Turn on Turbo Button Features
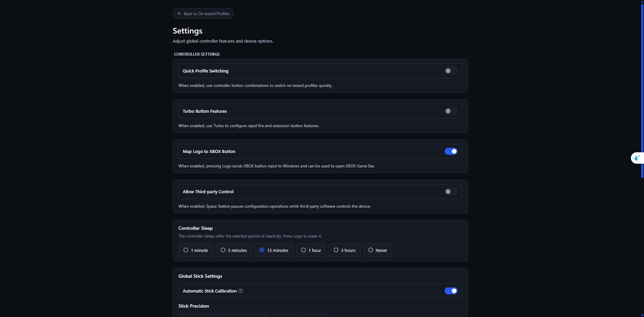The width and height of the screenshot is (644, 317). click(451, 111)
